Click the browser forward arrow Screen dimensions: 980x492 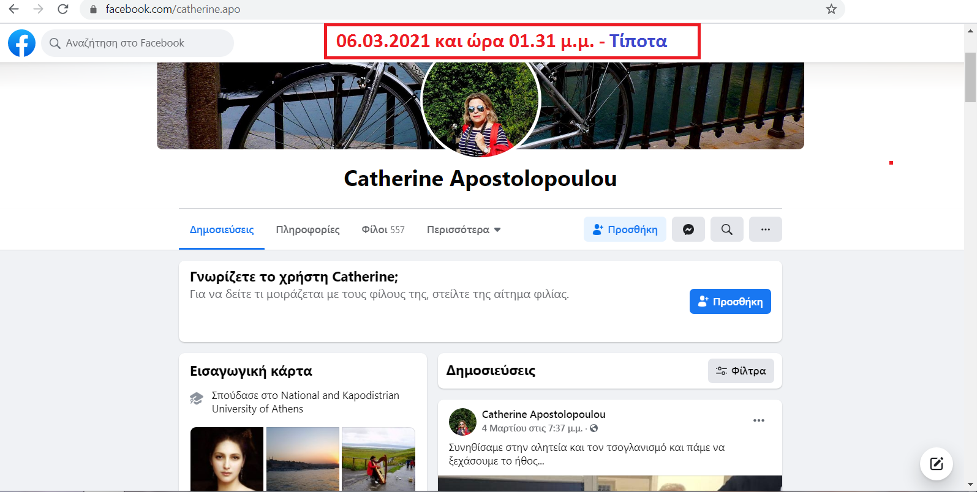pyautogui.click(x=38, y=9)
